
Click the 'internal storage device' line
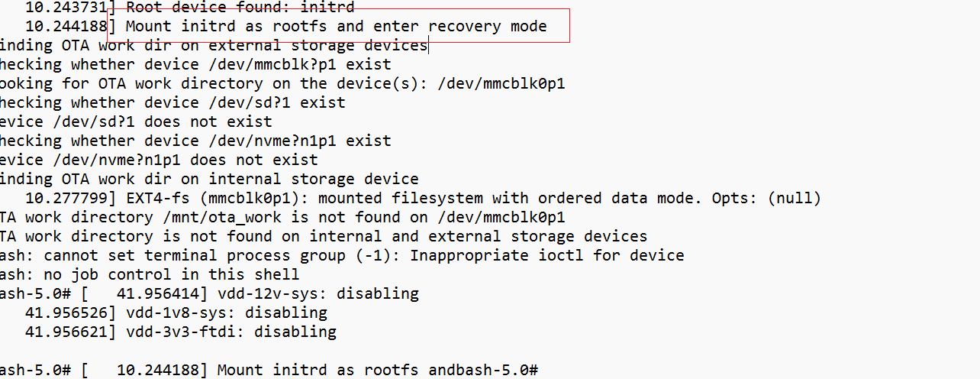coord(209,179)
